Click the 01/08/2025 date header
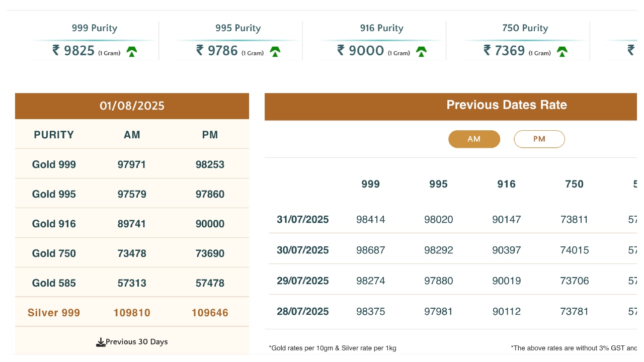 pos(132,106)
